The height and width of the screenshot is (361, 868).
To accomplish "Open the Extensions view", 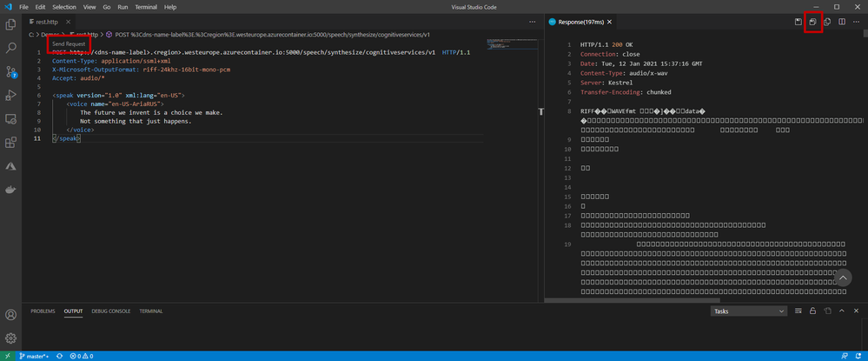I will 10,143.
